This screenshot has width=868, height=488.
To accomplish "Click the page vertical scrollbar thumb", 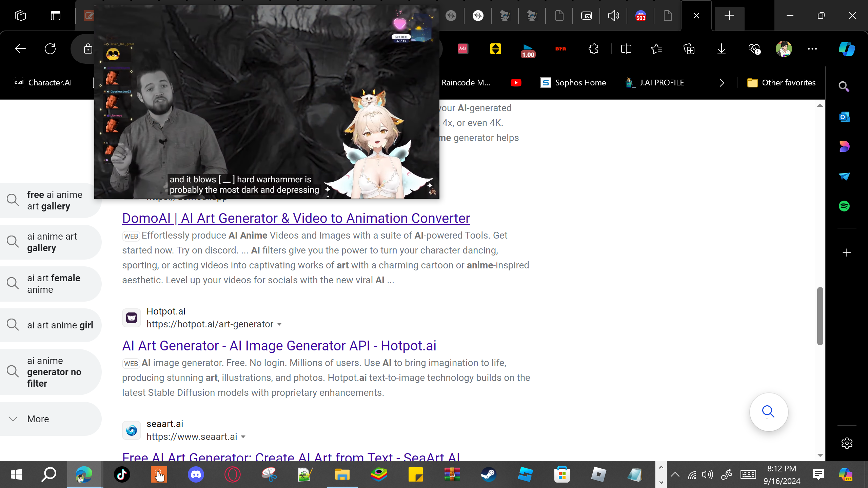I will 820,316.
